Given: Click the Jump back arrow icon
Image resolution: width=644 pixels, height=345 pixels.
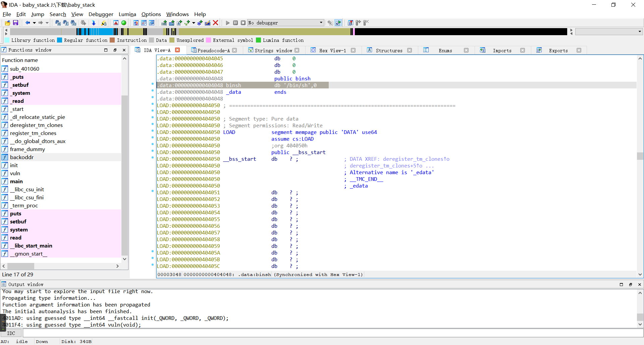Looking at the screenshot, I should (x=28, y=23).
